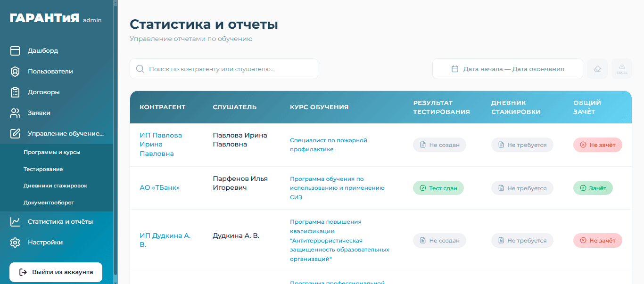Open contractor ИП Дудкина А. В.
644x284 pixels.
(x=165, y=240)
